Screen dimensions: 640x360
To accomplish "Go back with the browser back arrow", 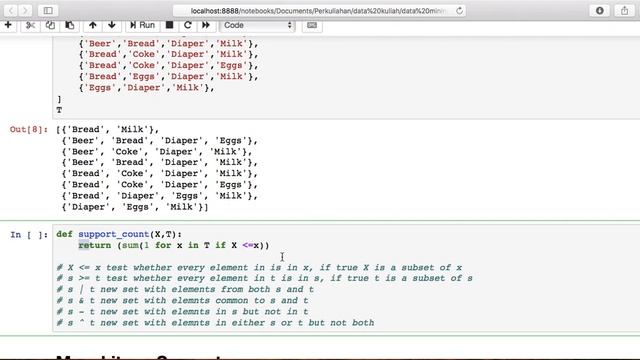I will pos(11,11).
